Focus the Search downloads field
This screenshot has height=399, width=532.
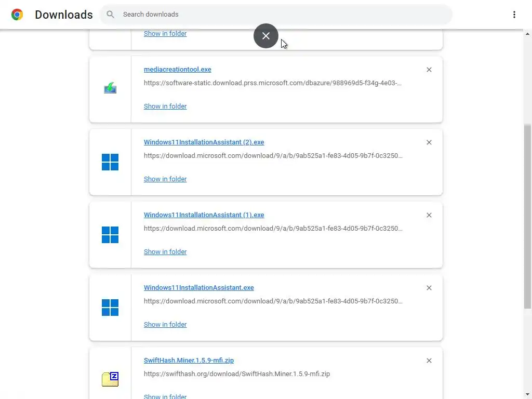pyautogui.click(x=281, y=15)
